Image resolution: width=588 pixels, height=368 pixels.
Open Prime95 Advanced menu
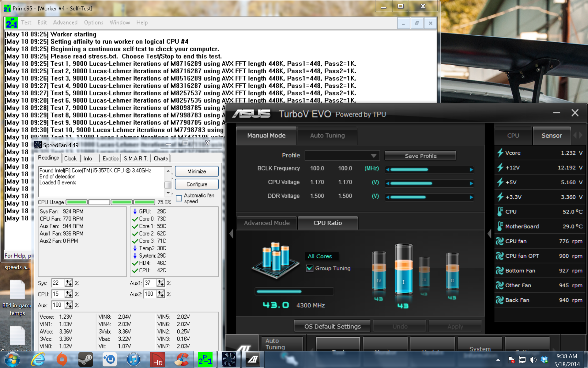(x=65, y=22)
